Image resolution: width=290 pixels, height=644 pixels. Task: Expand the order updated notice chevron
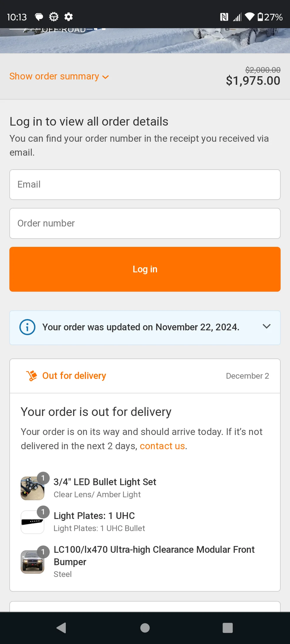[x=267, y=326]
